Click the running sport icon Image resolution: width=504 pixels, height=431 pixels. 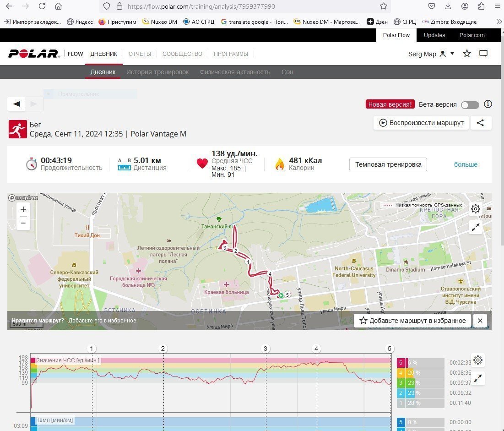point(18,129)
